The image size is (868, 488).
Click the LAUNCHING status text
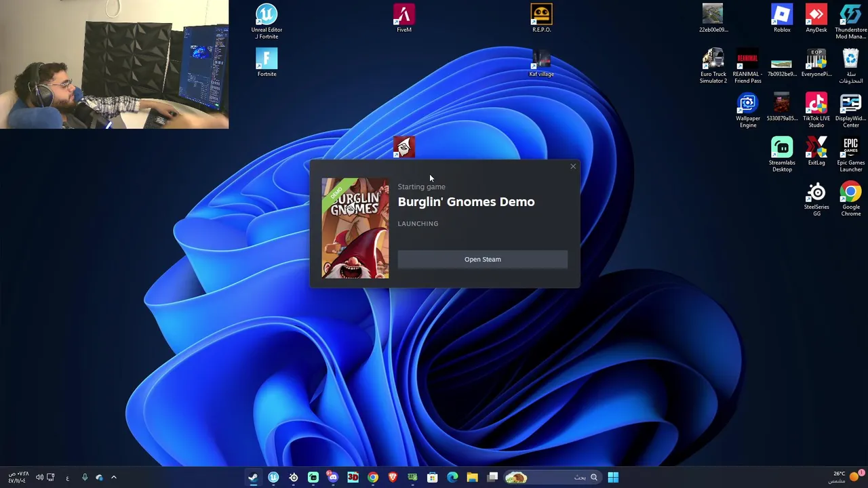(418, 224)
